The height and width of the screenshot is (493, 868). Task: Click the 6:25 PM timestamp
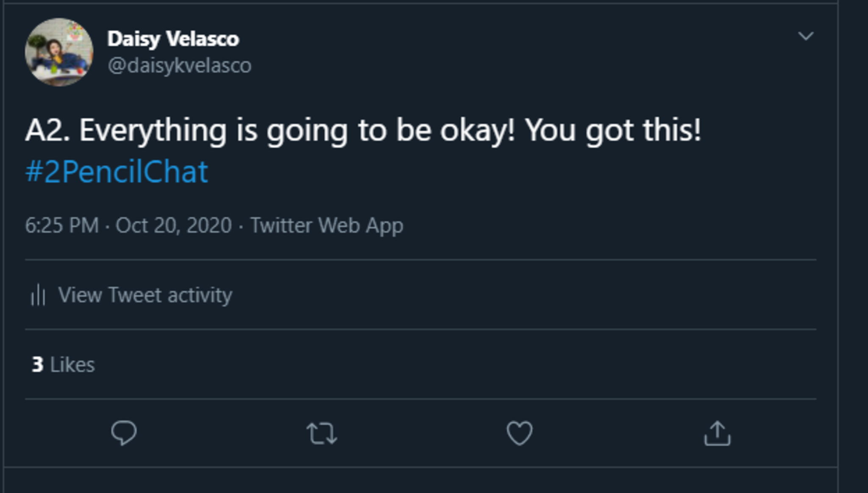62,225
